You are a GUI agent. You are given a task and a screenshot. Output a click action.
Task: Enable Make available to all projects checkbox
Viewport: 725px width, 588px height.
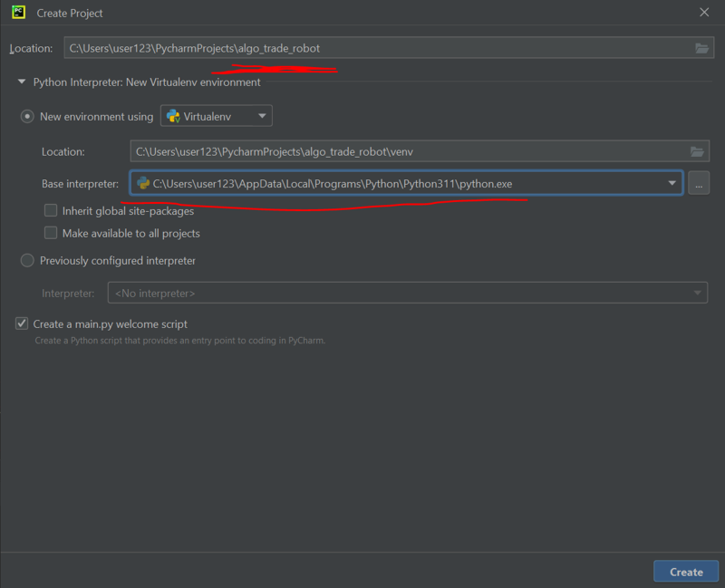(x=51, y=233)
